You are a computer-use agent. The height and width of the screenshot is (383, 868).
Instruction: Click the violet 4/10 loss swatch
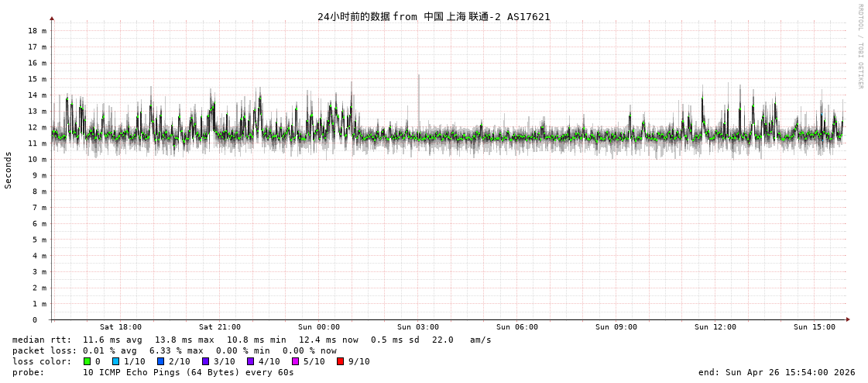[x=250, y=361]
